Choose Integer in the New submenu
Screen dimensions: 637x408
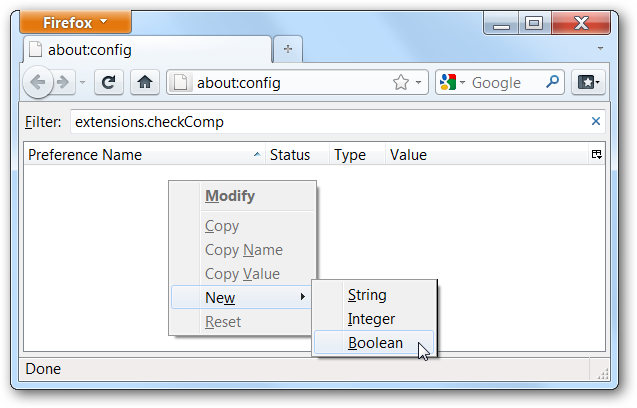(x=371, y=319)
